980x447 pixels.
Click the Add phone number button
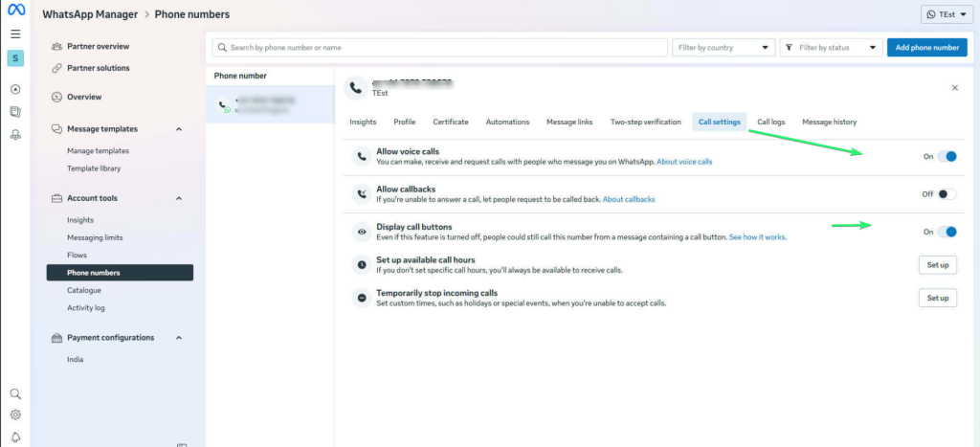click(926, 47)
